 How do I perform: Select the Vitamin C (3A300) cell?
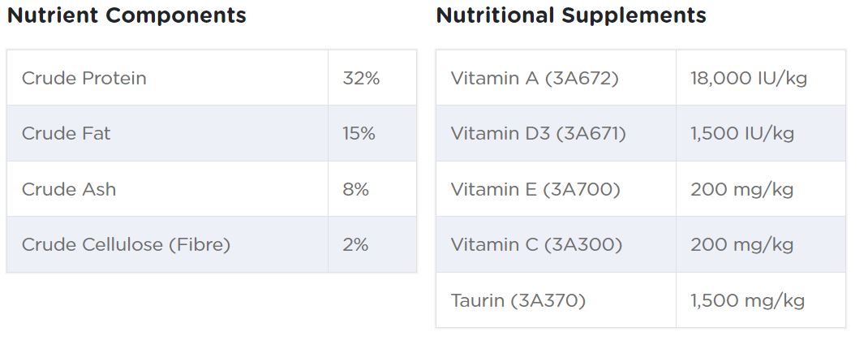coord(536,244)
